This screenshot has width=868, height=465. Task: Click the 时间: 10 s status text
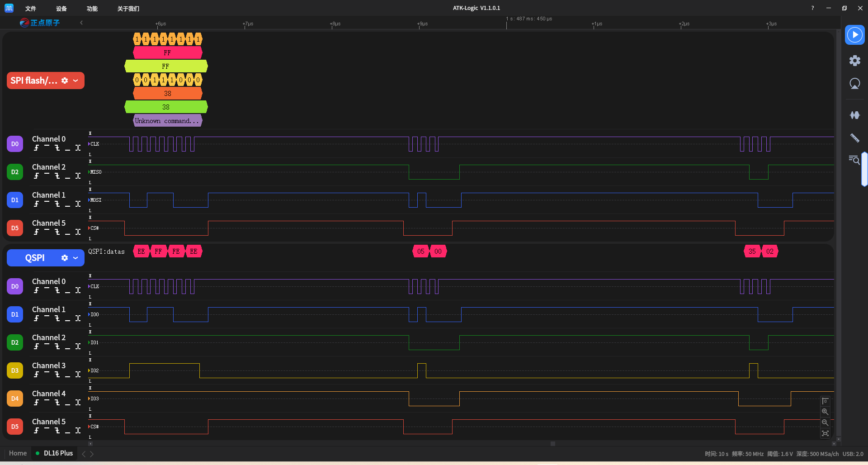(x=717, y=454)
